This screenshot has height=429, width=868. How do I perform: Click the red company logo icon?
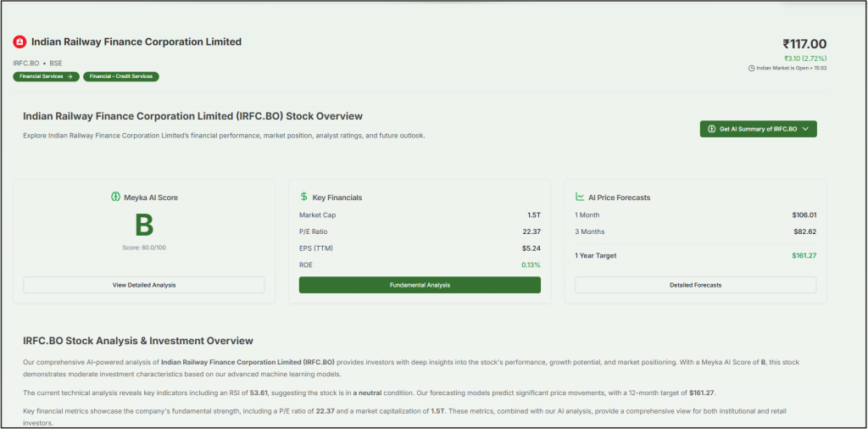19,42
